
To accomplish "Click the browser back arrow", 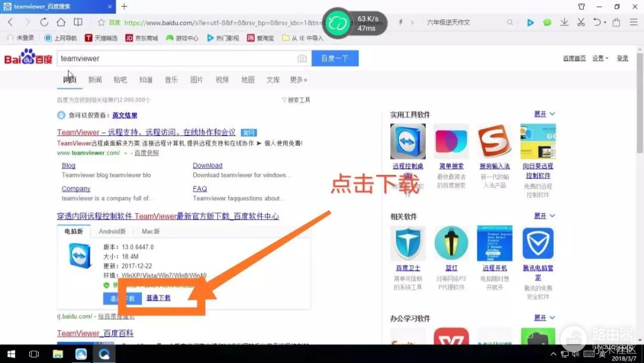I will [x=10, y=22].
